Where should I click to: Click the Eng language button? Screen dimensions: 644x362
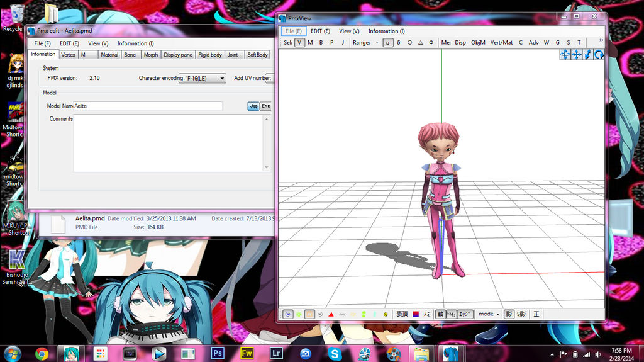(266, 106)
